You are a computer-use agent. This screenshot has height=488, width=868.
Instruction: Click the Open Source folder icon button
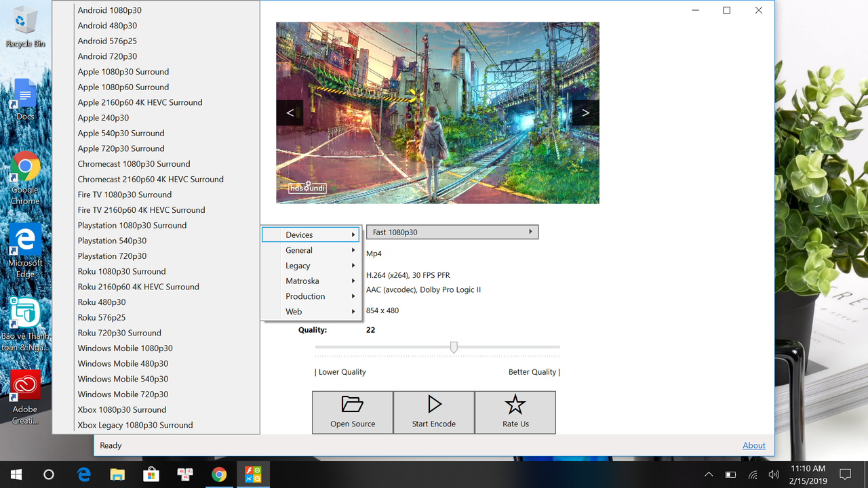coord(353,412)
